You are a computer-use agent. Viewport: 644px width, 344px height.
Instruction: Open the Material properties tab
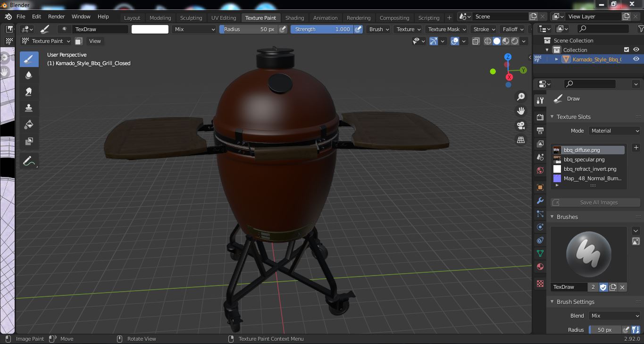pyautogui.click(x=540, y=267)
